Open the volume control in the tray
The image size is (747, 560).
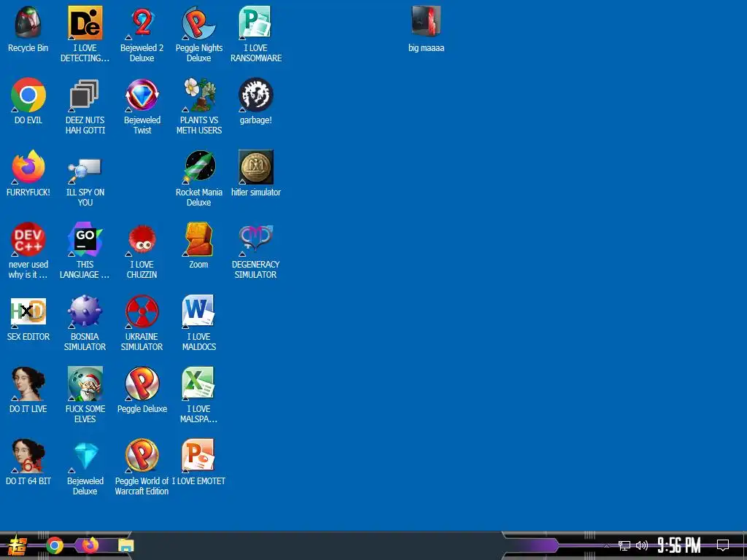click(642, 545)
